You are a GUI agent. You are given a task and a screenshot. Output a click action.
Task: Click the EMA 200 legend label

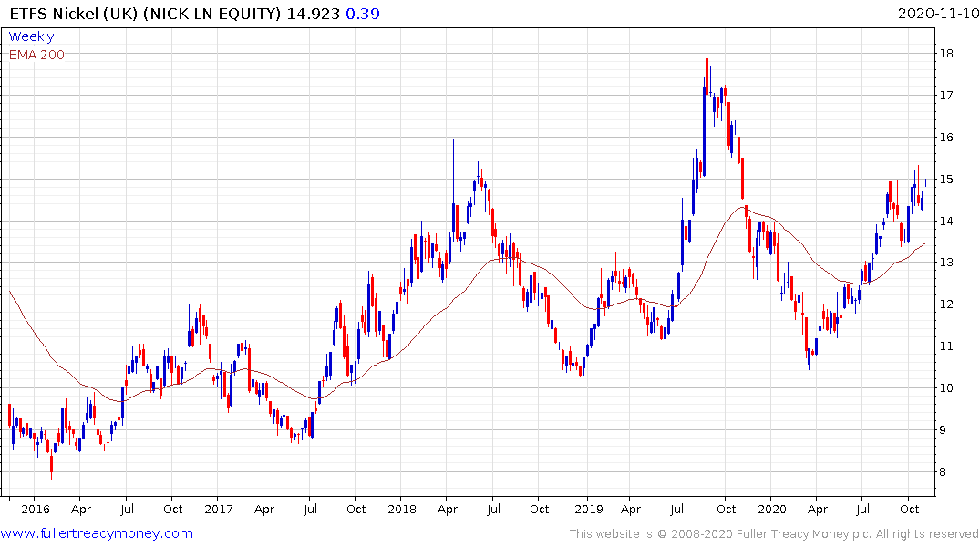(36, 55)
